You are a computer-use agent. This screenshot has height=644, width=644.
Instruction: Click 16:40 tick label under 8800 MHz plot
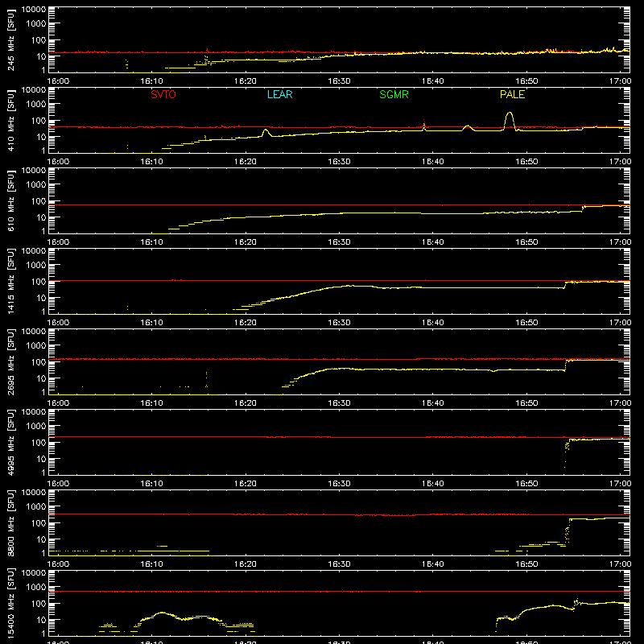[x=432, y=564]
